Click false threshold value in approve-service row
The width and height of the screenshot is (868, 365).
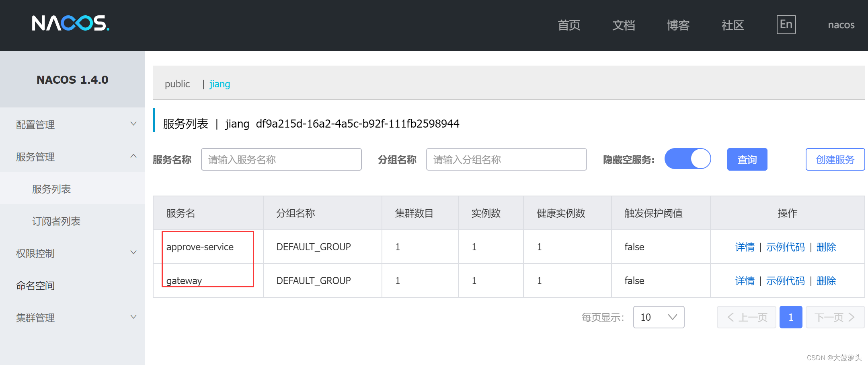tap(634, 247)
